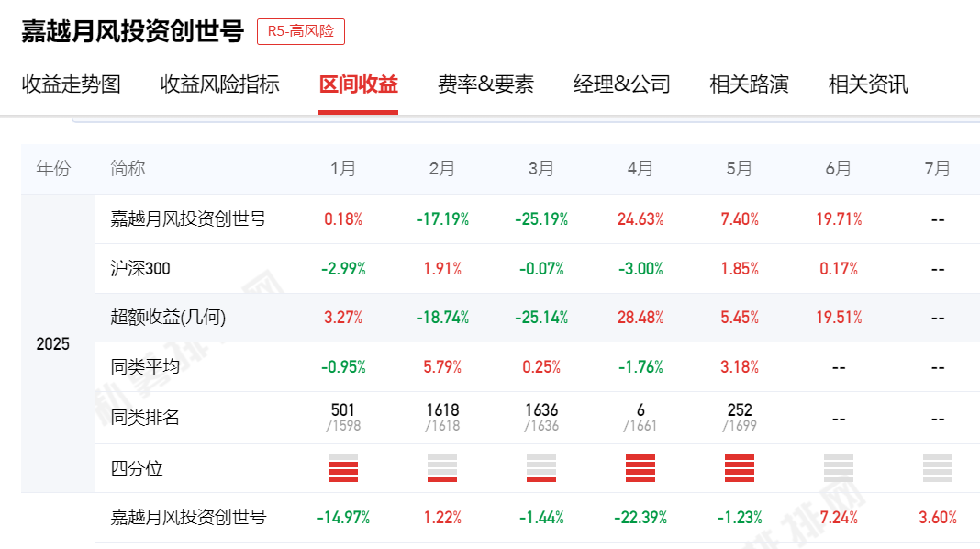The image size is (980, 549).
Task: Click the 1618/1618 ranking cell
Action: (442, 418)
